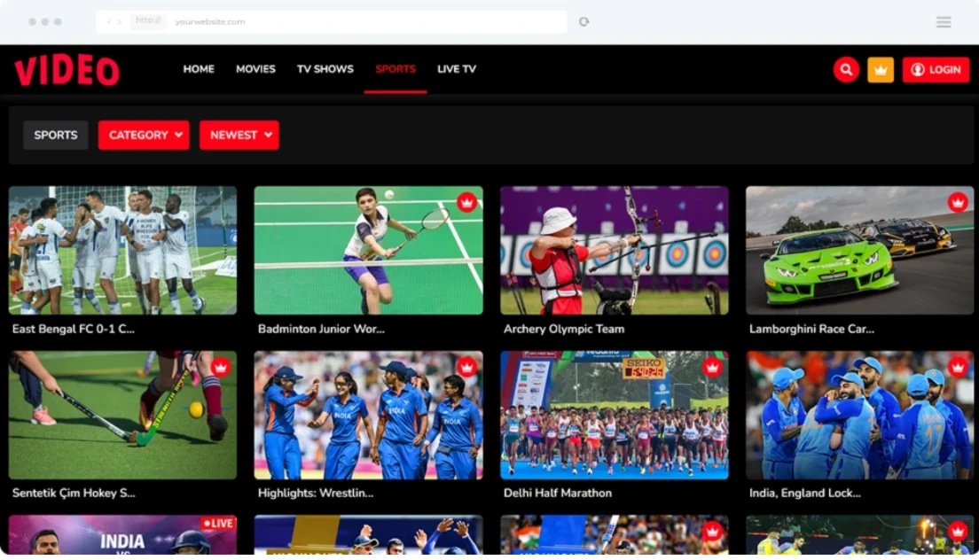Play the Sentetik Çim Hokey thumbnail

[122, 415]
